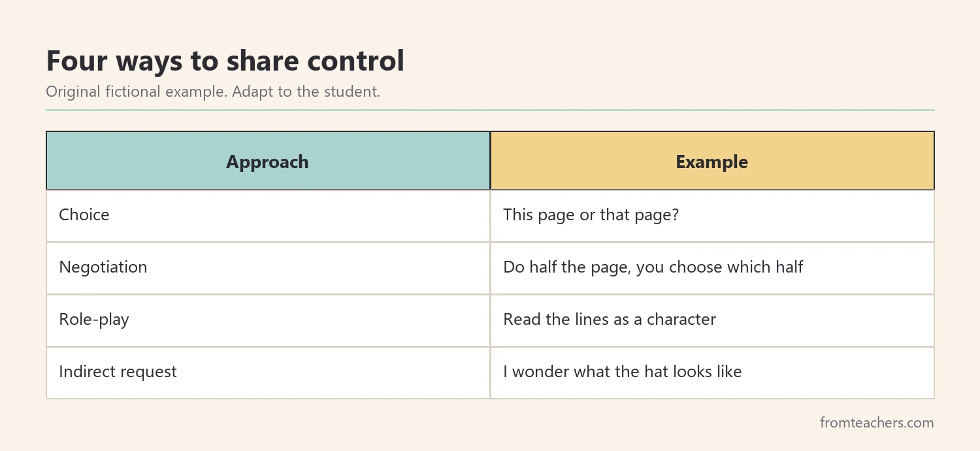980x451 pixels.
Task: Select the 'Indirect request' cell
Action: [x=268, y=373]
